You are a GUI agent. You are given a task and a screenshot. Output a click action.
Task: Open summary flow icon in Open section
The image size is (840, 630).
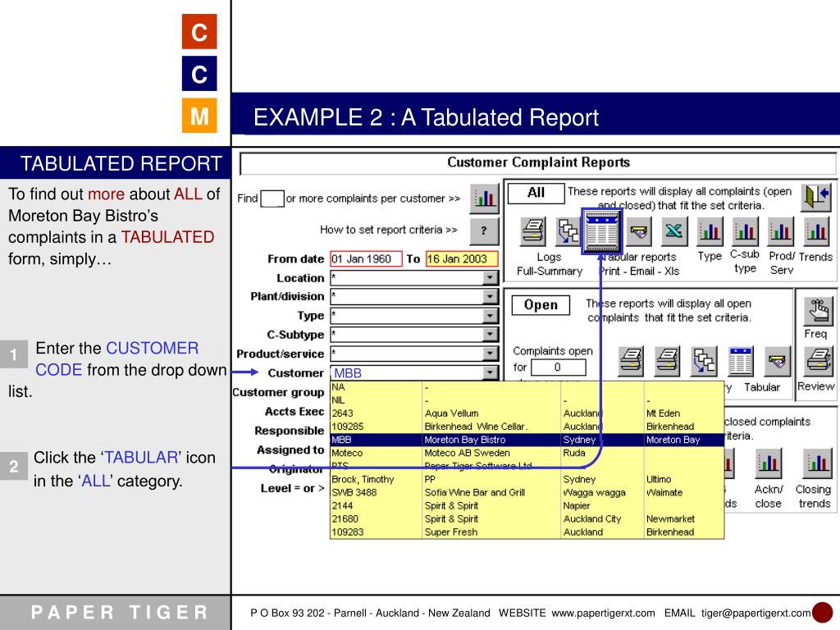tap(704, 361)
